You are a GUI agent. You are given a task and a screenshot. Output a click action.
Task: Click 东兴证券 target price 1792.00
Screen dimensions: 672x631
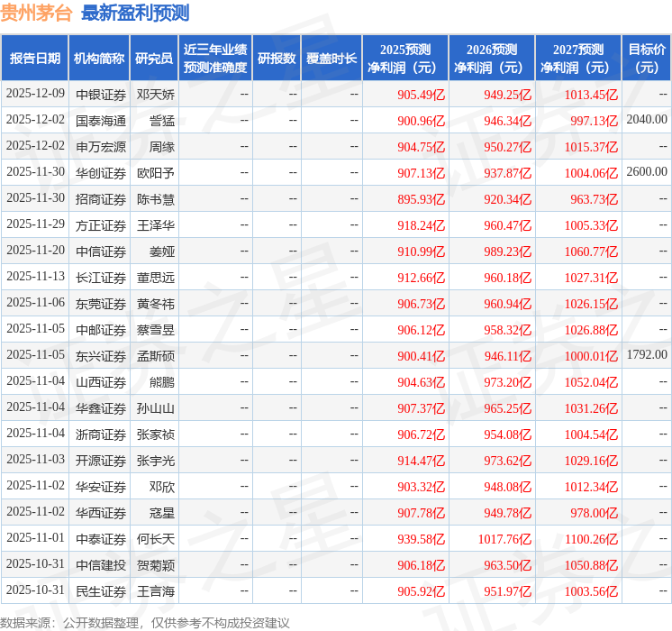coord(647,355)
